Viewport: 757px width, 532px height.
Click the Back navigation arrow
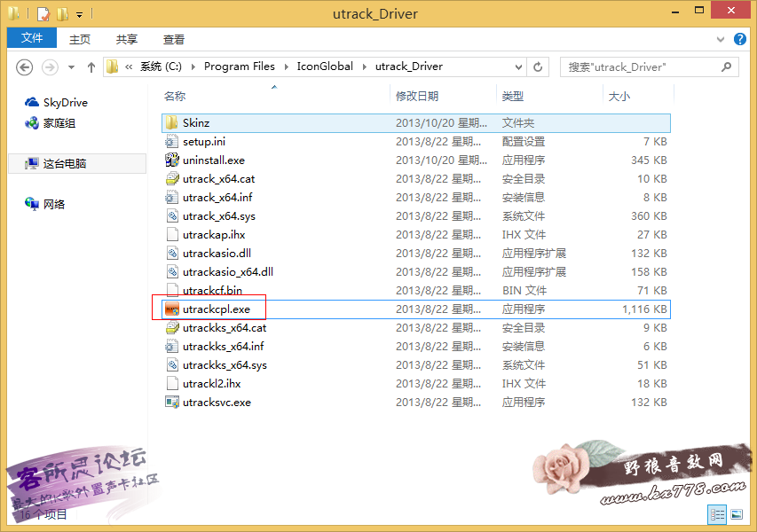[24, 67]
